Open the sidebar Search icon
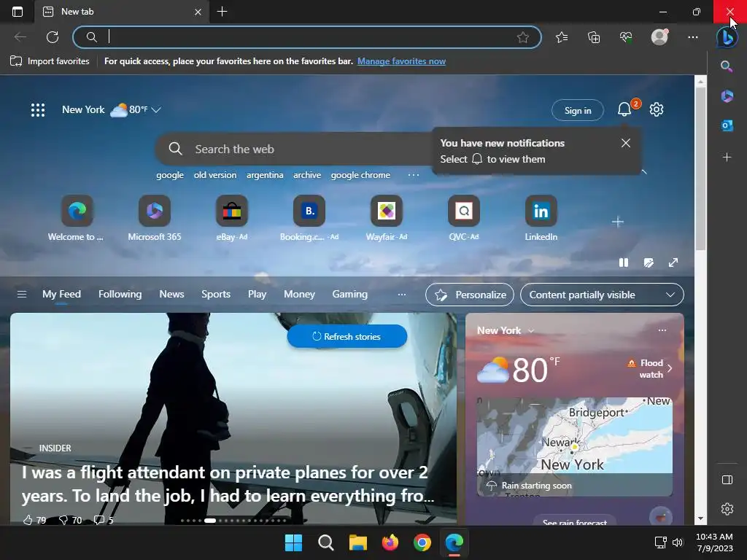The height and width of the screenshot is (560, 747). point(727,66)
